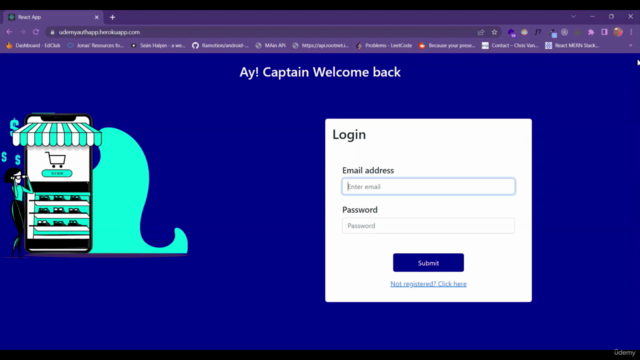Open Ramotion/android GitHub bookmark
The image size is (640, 360).
(x=220, y=45)
